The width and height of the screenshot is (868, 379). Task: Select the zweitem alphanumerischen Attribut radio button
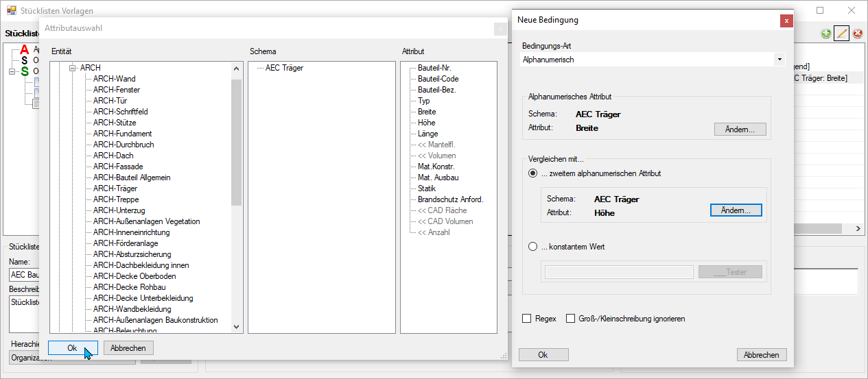point(533,173)
